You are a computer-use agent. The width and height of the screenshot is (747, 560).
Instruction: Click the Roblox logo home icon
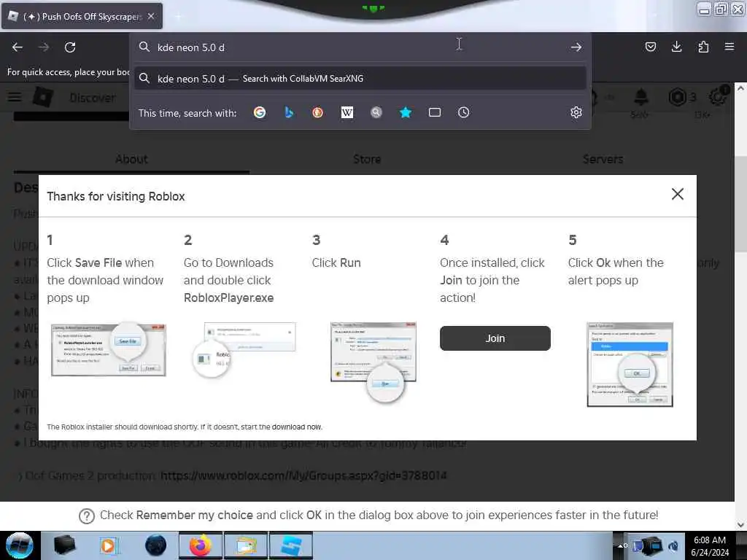pyautogui.click(x=43, y=97)
